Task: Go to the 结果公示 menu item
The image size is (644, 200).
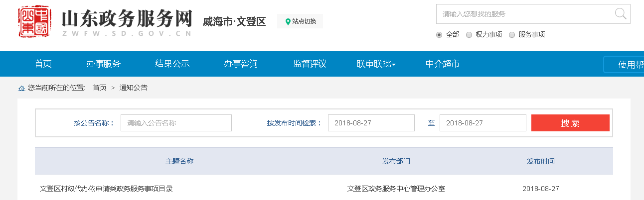Action: [172, 64]
